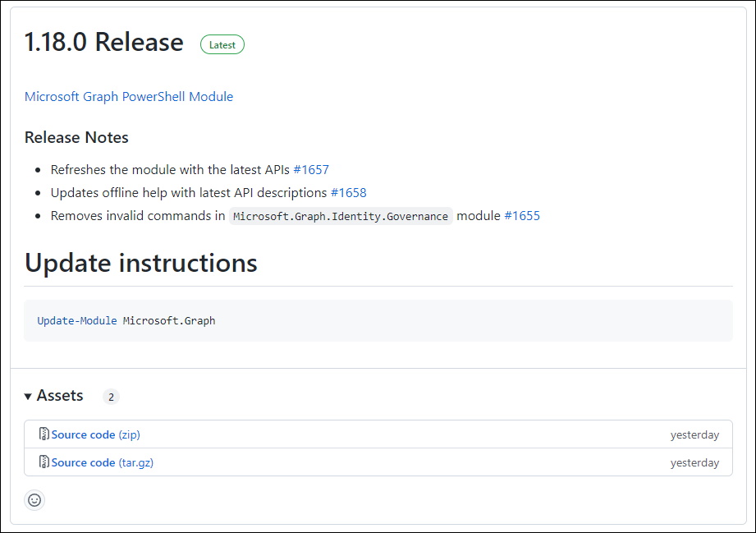Click the yesterday timestamp for the zip asset

click(x=694, y=434)
